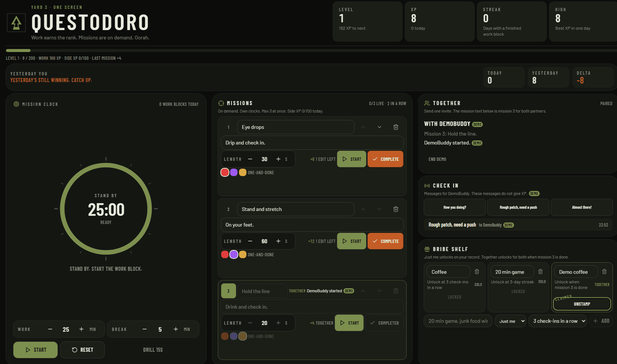The image size is (617, 364).
Task: Move Eye drops mission down with chevron
Action: point(379,127)
